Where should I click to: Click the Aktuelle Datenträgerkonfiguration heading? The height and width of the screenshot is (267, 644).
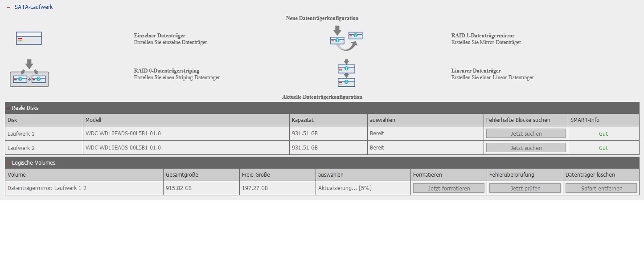[322, 97]
